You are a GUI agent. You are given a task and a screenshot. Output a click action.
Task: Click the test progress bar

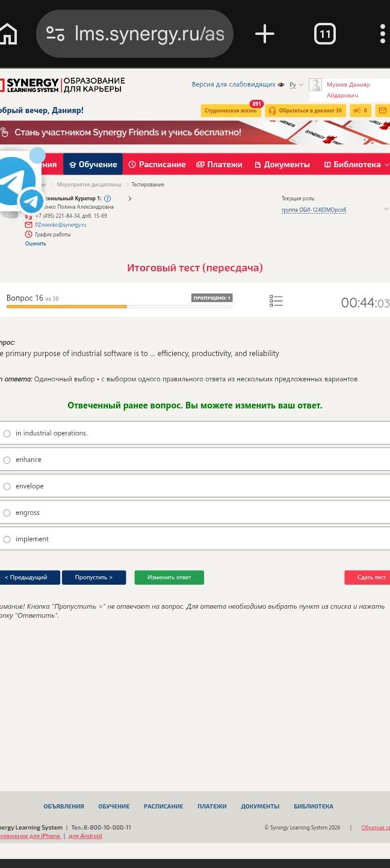119,307
